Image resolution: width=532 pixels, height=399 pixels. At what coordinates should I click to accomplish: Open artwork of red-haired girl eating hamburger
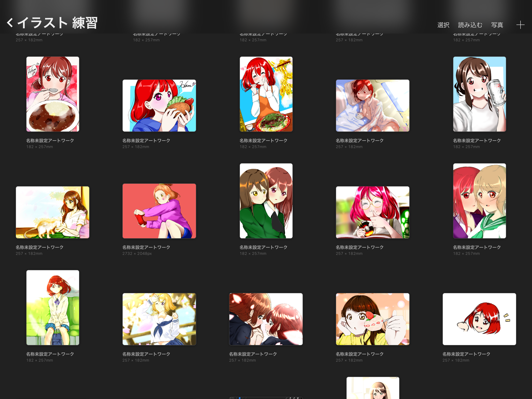tap(159, 106)
